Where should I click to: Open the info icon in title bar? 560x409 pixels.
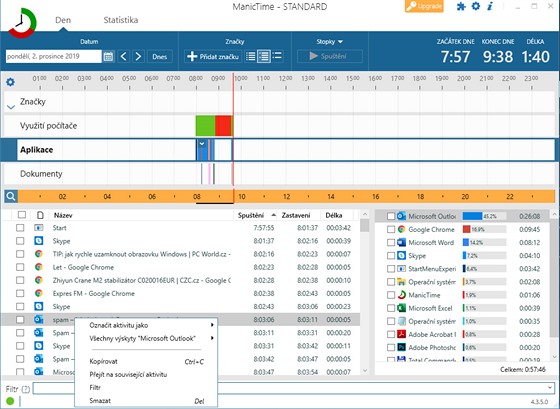coord(490,6)
